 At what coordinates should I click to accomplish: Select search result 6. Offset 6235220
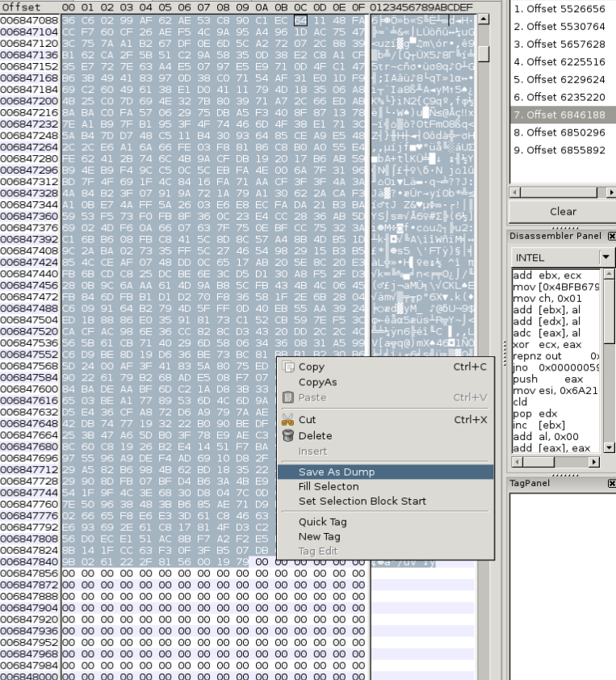(x=559, y=97)
